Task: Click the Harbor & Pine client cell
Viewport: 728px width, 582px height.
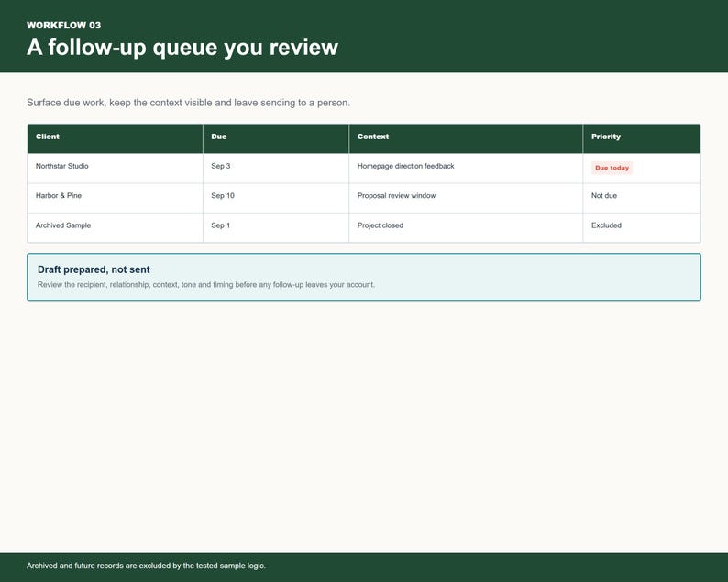Action: [116, 198]
